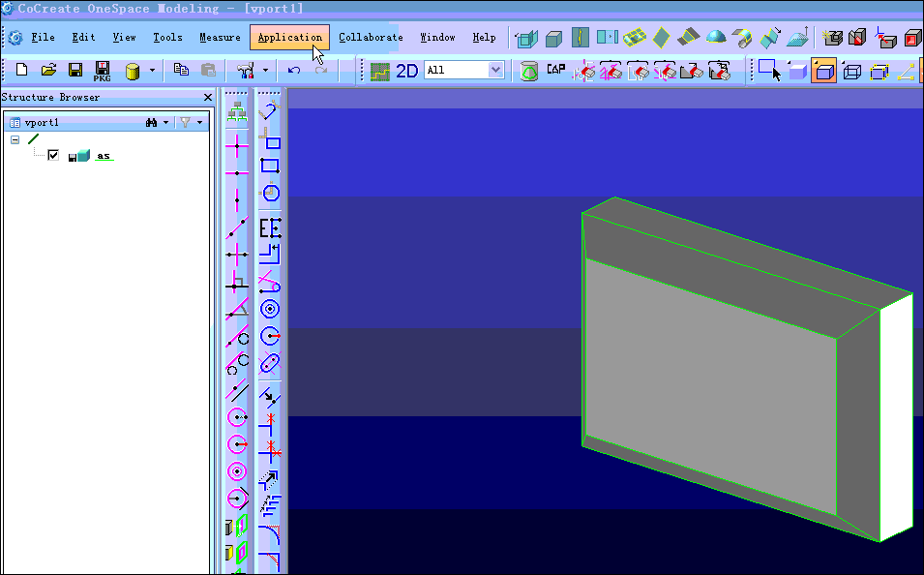Collapse the root tree node
This screenshot has height=575, width=924.
point(15,139)
